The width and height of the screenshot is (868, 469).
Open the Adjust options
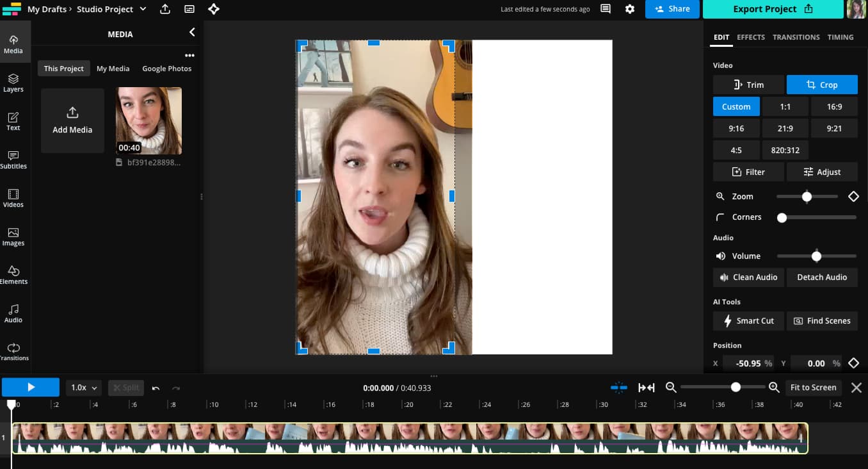(x=822, y=172)
